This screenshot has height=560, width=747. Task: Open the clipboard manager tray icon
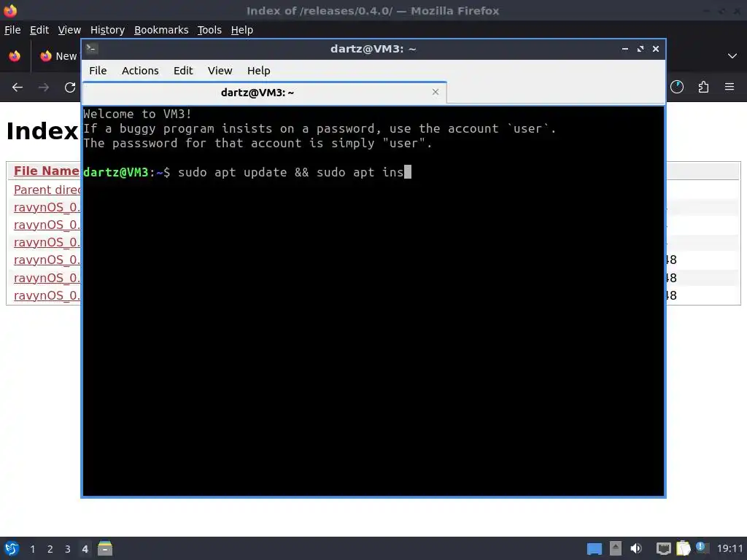point(683,548)
